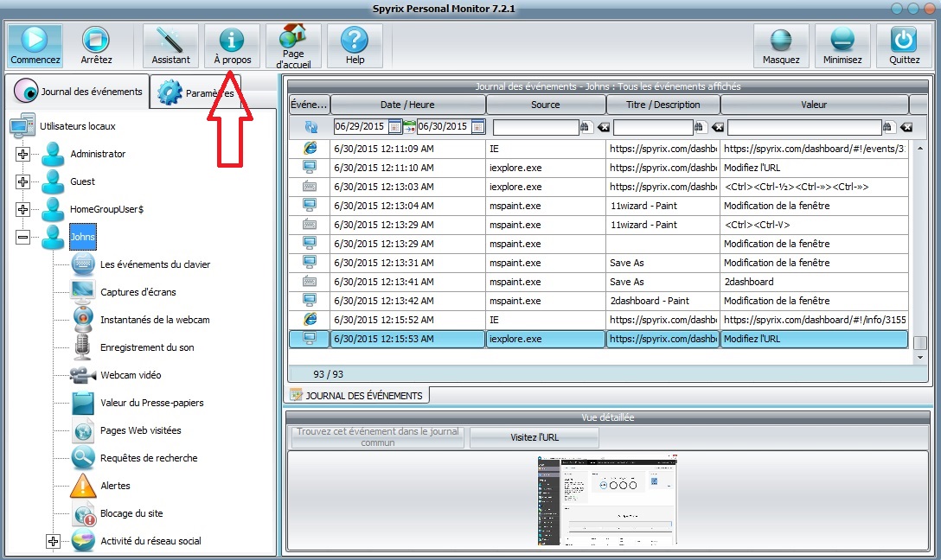This screenshot has width=941, height=560.
Task: Expand Activité du réseau social node
Action: 53,541
